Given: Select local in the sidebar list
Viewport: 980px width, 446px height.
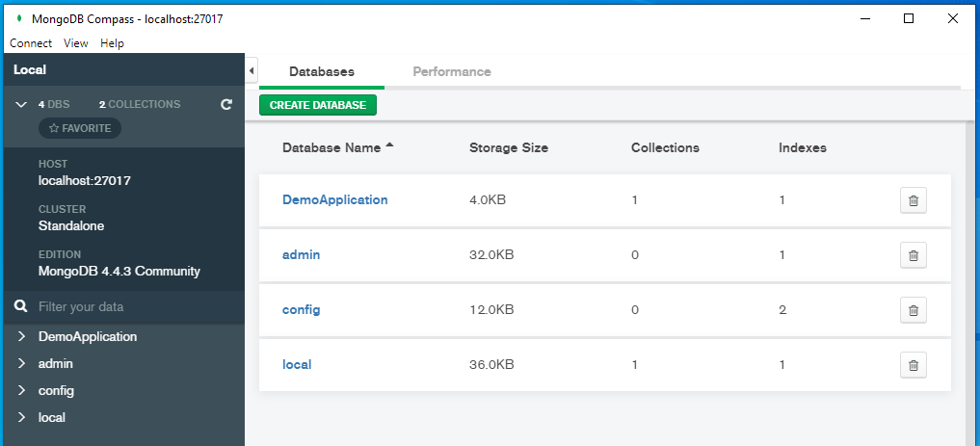Looking at the screenshot, I should coord(52,417).
